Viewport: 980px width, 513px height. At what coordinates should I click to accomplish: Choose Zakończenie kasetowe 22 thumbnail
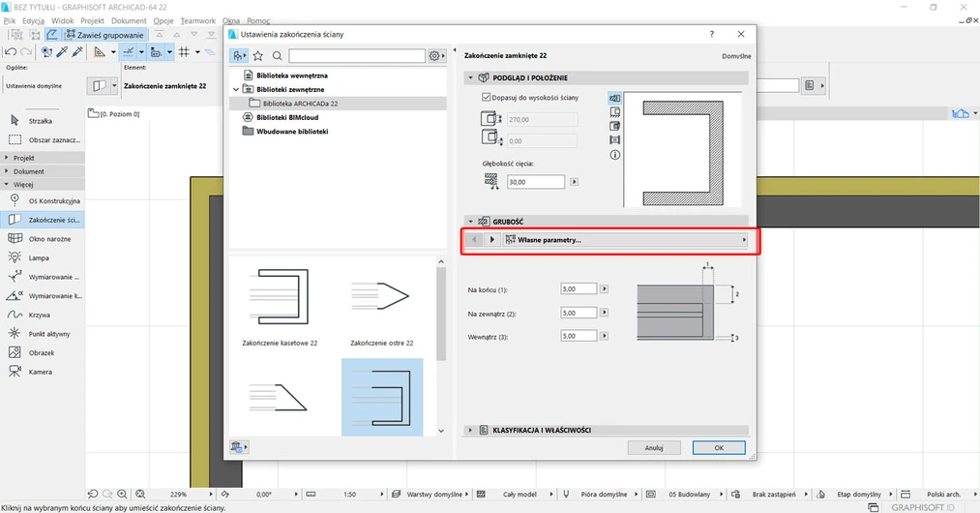[x=280, y=305]
